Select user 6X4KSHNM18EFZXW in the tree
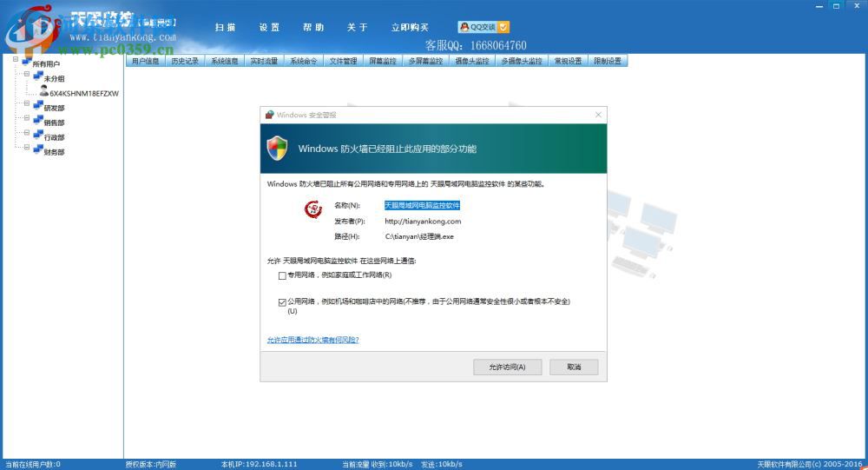This screenshot has width=868, height=470. pyautogui.click(x=84, y=94)
